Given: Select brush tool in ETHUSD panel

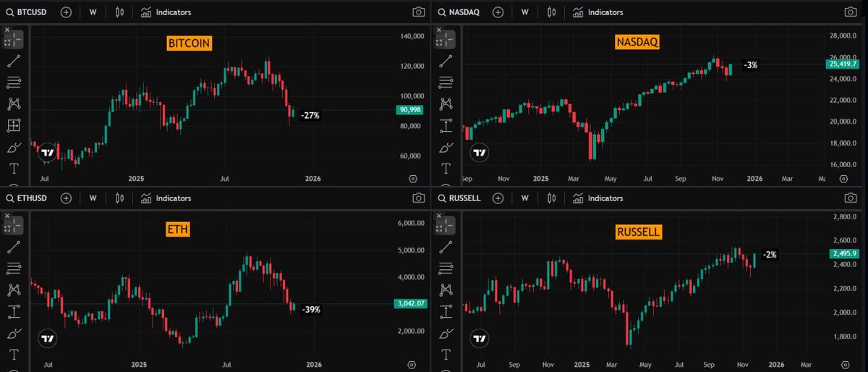Looking at the screenshot, I should 14,334.
